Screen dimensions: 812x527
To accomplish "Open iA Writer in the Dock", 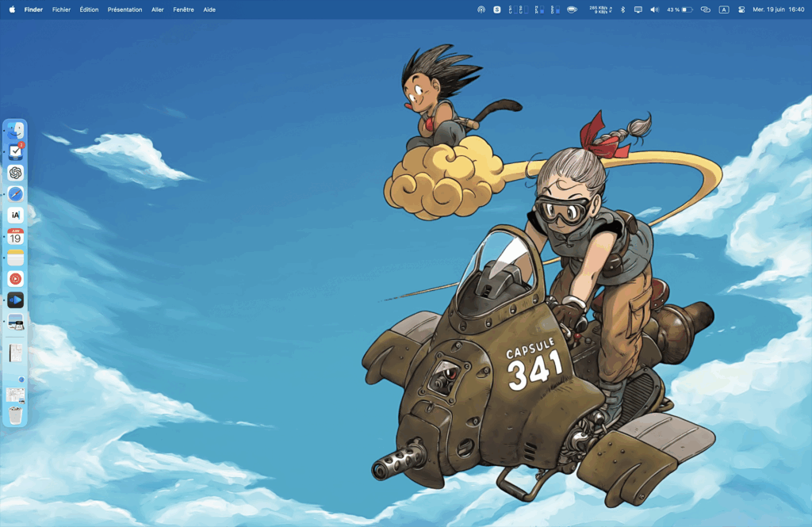I will click(16, 214).
